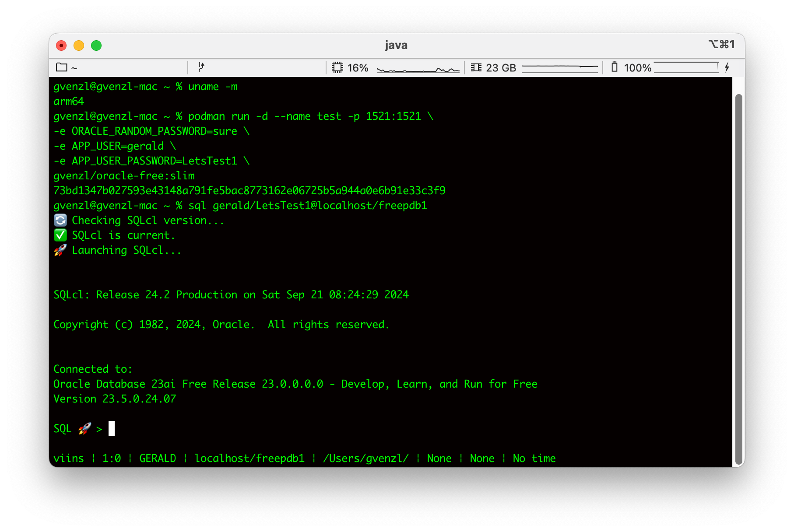
Task: Minimize the window with the yellow button
Action: pos(79,45)
